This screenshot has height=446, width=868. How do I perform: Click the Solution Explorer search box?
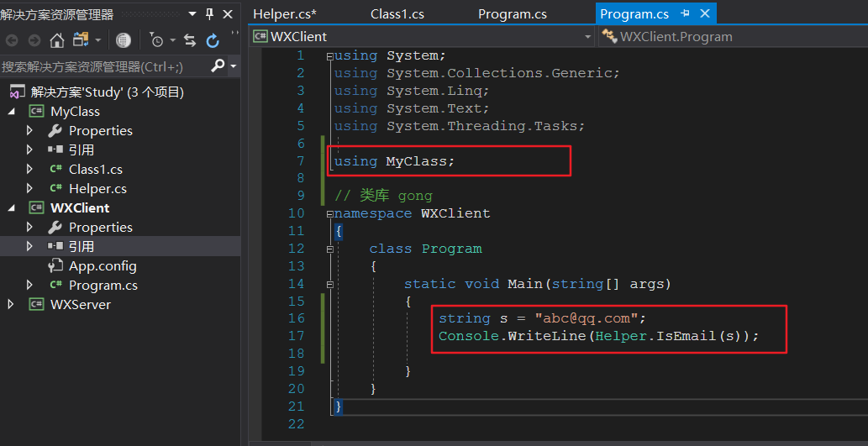[x=101, y=66]
